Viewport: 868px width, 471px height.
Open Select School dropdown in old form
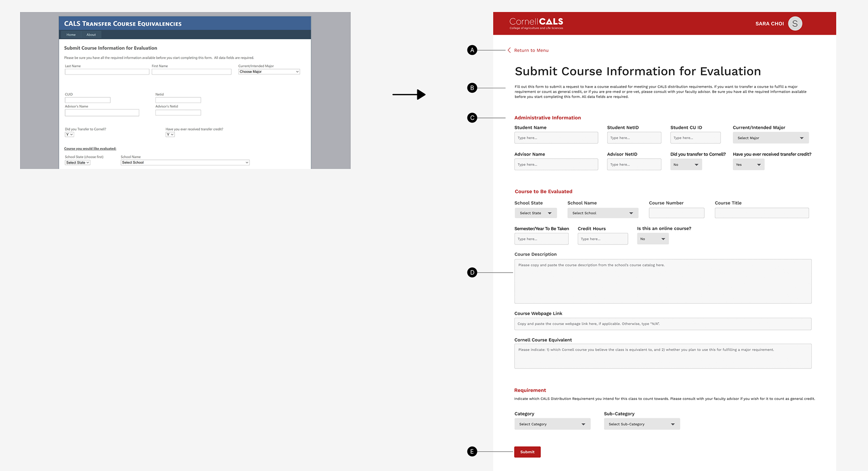pyautogui.click(x=185, y=163)
